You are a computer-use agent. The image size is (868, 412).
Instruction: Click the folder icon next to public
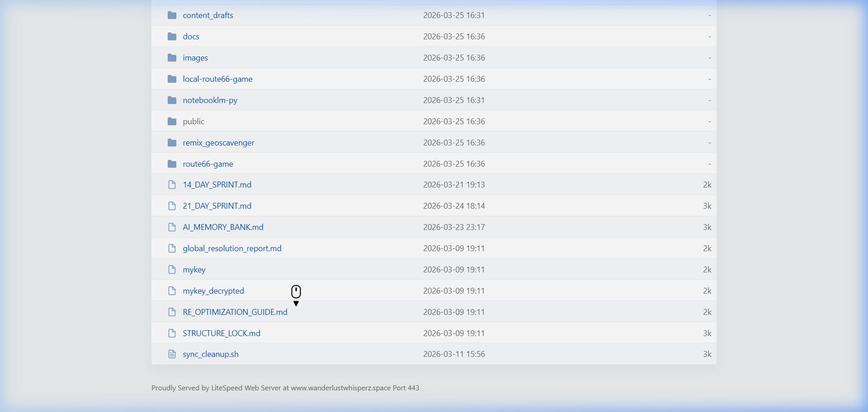172,122
